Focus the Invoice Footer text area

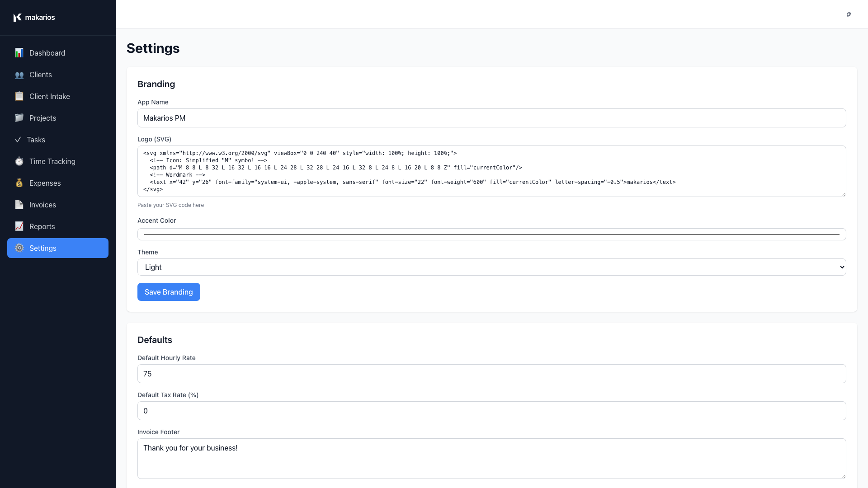491,458
